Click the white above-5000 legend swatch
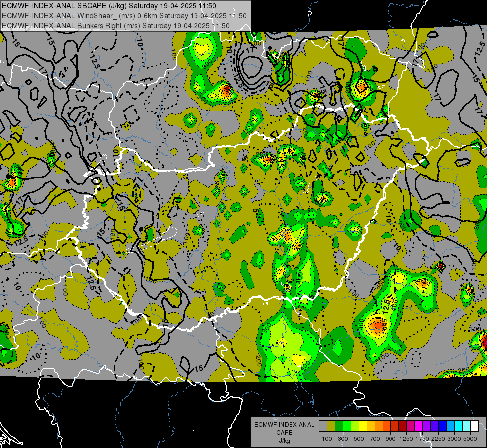Image resolution: width=487 pixels, height=448 pixels. pos(475,426)
